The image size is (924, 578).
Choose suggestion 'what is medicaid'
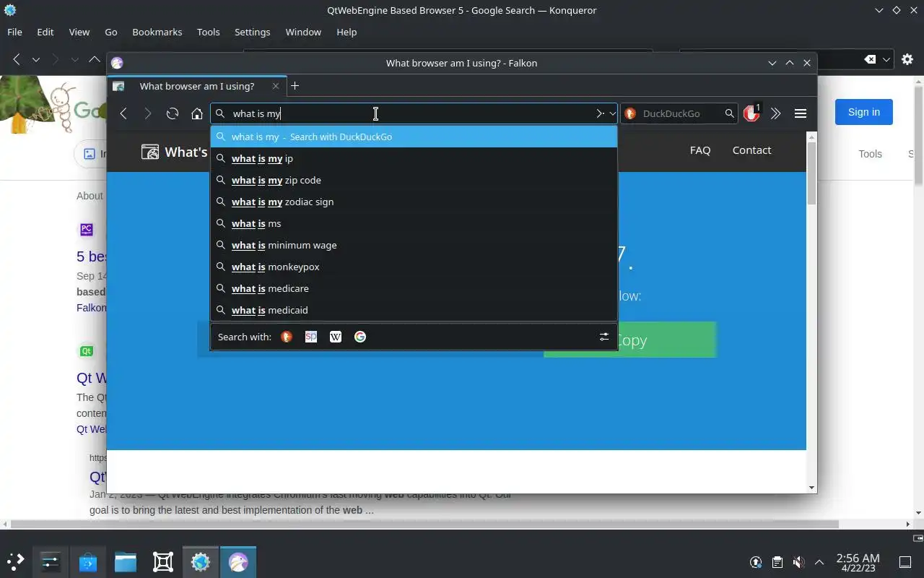[414, 310]
